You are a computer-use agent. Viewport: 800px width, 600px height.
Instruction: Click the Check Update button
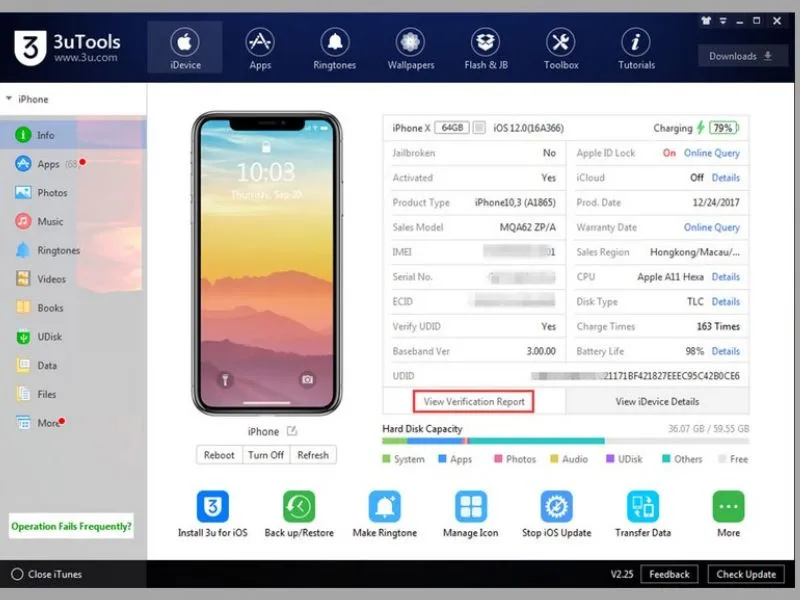[746, 574]
